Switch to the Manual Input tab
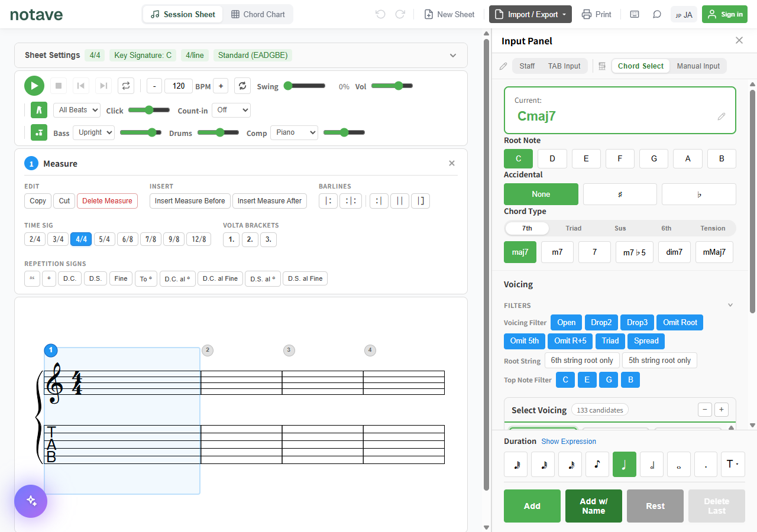This screenshot has width=757, height=532. (698, 66)
